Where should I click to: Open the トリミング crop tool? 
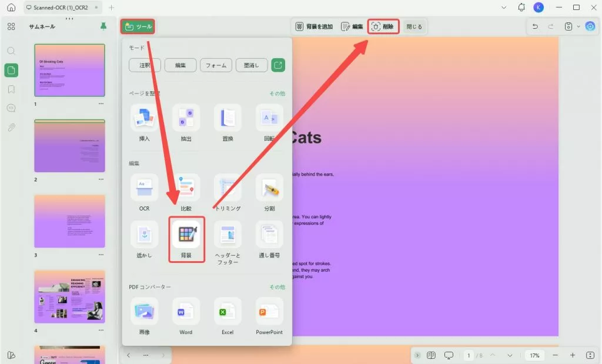(x=228, y=193)
